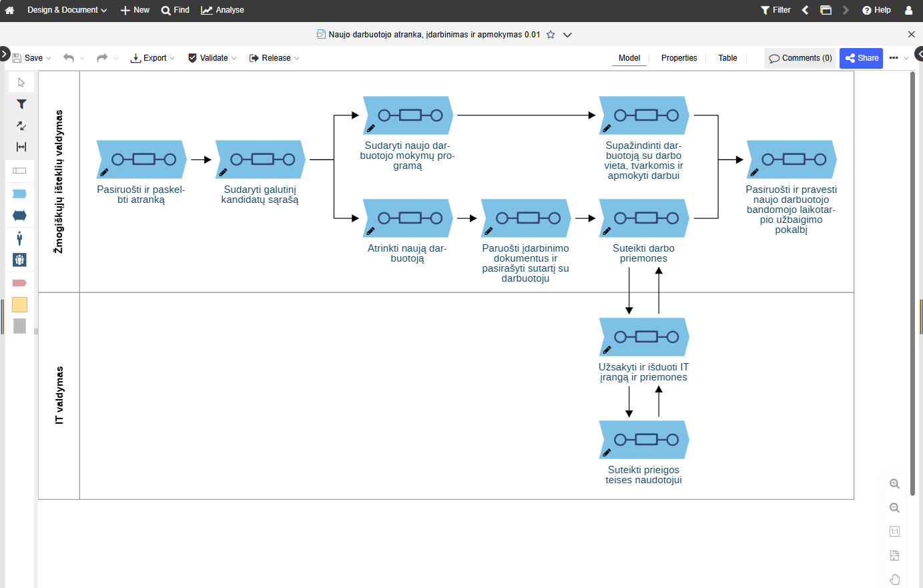
Task: Reset zoom with the 1:1 icon
Action: [x=895, y=532]
